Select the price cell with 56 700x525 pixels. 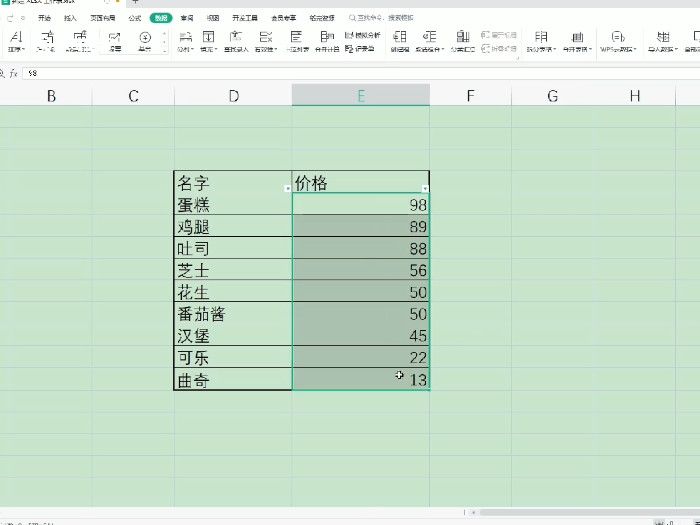click(361, 270)
